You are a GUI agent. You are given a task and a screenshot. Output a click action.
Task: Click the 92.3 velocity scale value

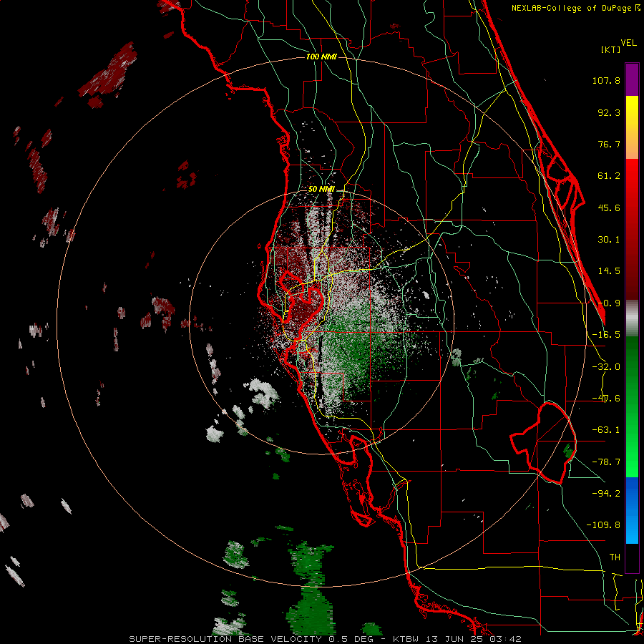pos(609,112)
